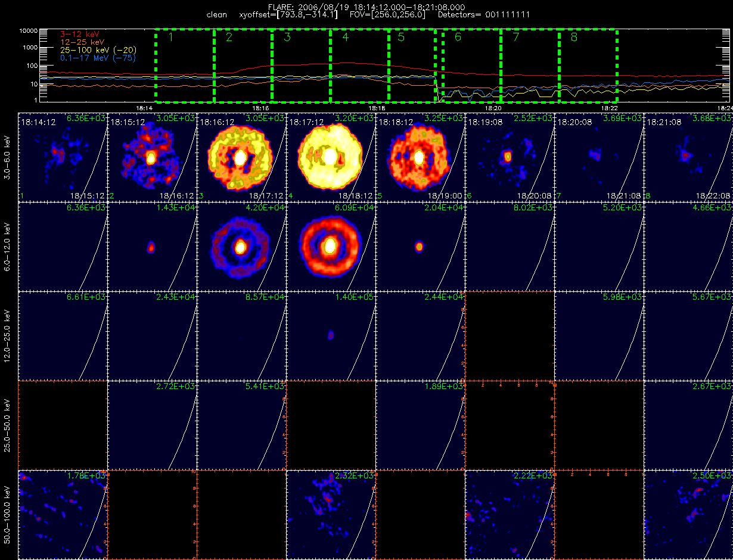
Task: Click interval number 3 on the light curve
Action: coord(287,38)
